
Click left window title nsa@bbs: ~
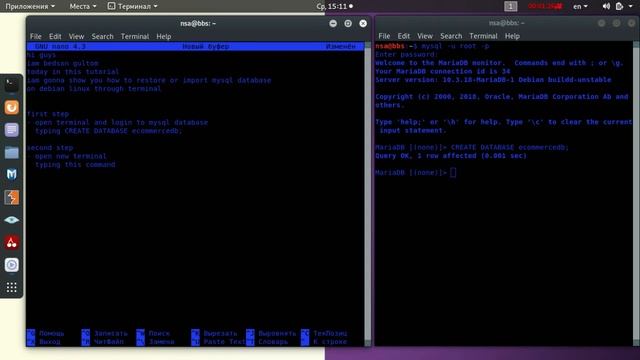pyautogui.click(x=198, y=24)
